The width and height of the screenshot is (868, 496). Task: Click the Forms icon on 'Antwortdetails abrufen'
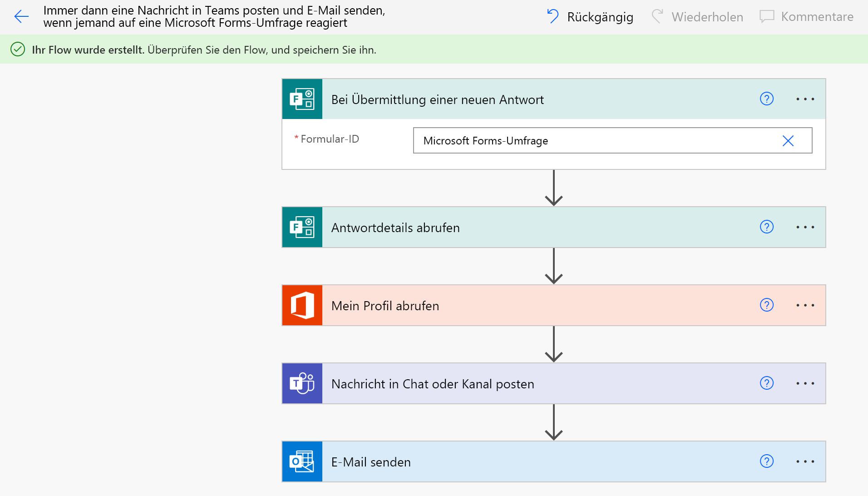302,227
